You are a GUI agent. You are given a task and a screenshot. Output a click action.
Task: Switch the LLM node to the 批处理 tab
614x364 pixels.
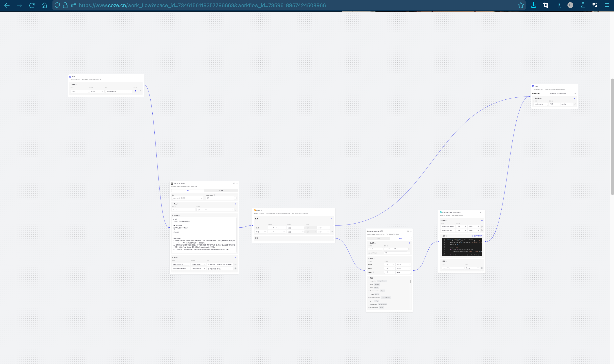[x=221, y=191]
